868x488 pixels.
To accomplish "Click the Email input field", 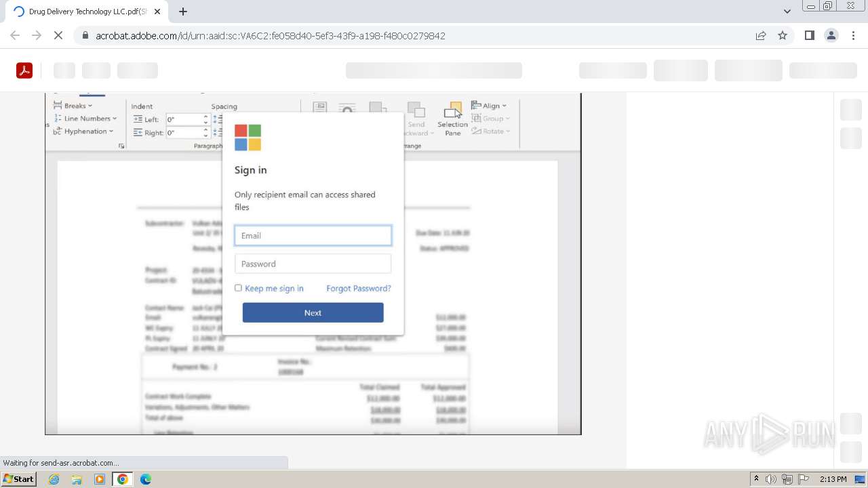I will point(313,235).
